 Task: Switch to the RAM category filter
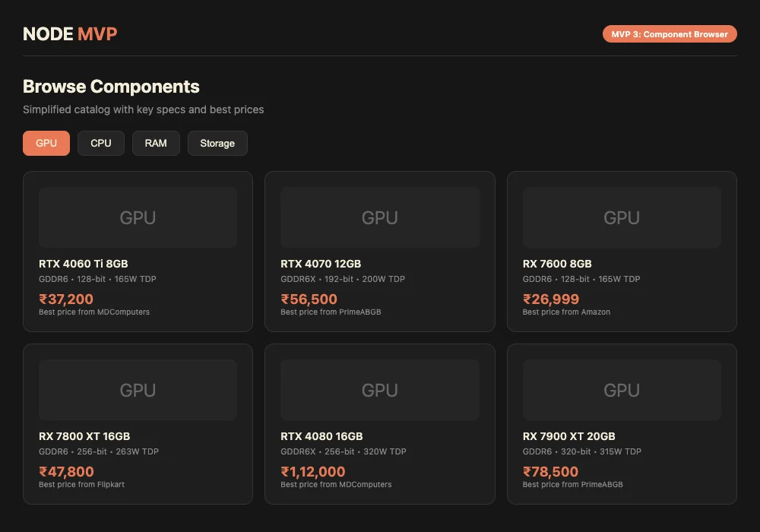tap(156, 143)
